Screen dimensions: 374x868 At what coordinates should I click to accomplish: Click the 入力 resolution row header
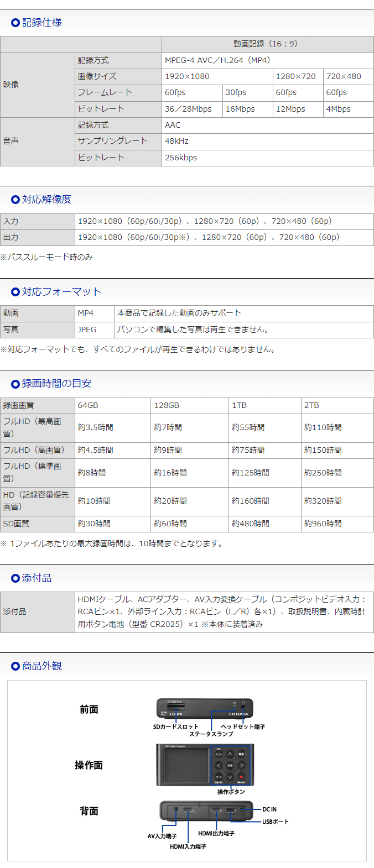tap(38, 221)
